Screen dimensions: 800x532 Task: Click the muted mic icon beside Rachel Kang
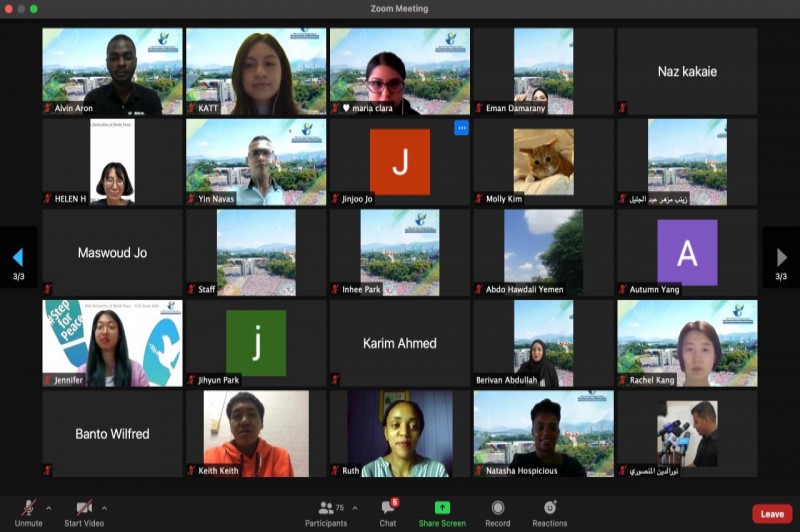pos(623,380)
